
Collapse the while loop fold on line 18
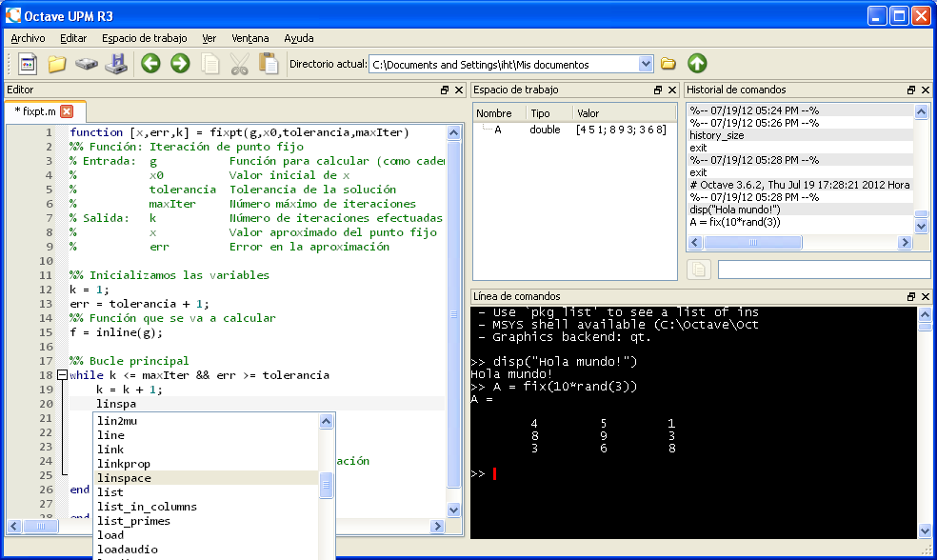[62, 375]
